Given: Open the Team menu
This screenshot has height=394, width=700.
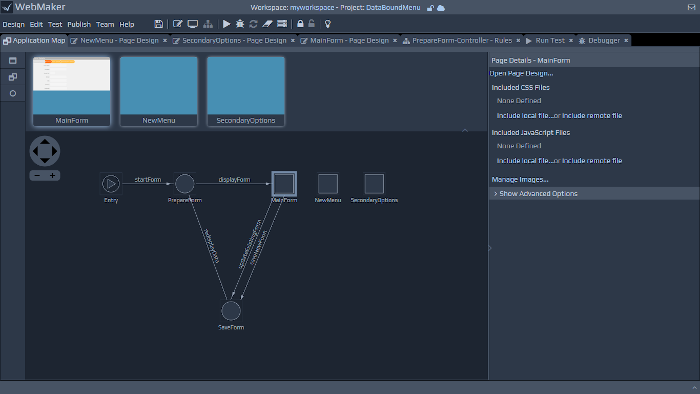Looking at the screenshot, I should coord(105,25).
